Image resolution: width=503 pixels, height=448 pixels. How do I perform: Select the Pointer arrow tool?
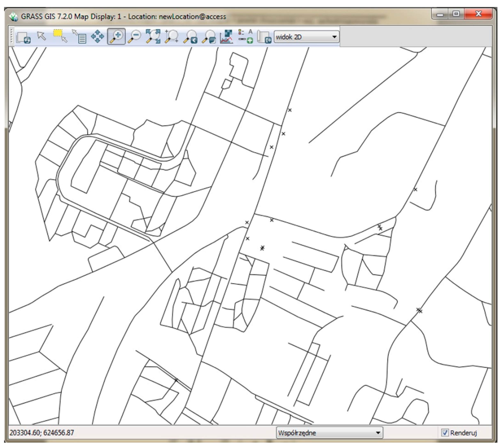[42, 36]
